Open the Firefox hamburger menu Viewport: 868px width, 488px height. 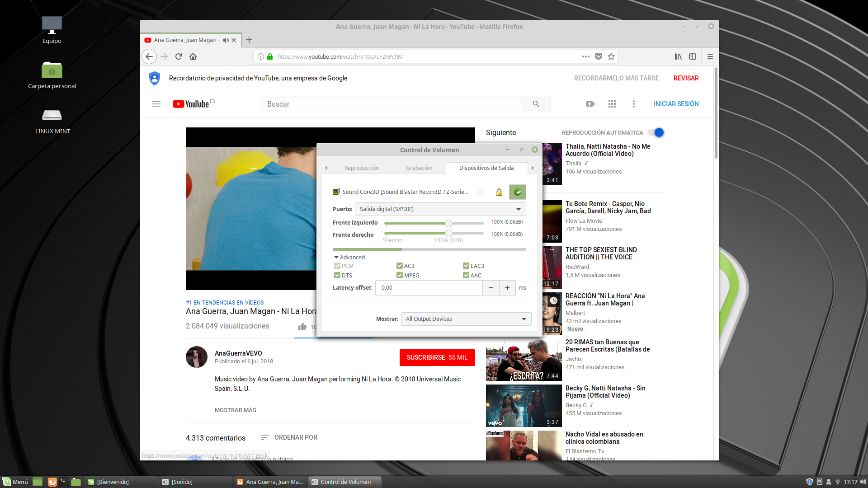click(x=710, y=56)
